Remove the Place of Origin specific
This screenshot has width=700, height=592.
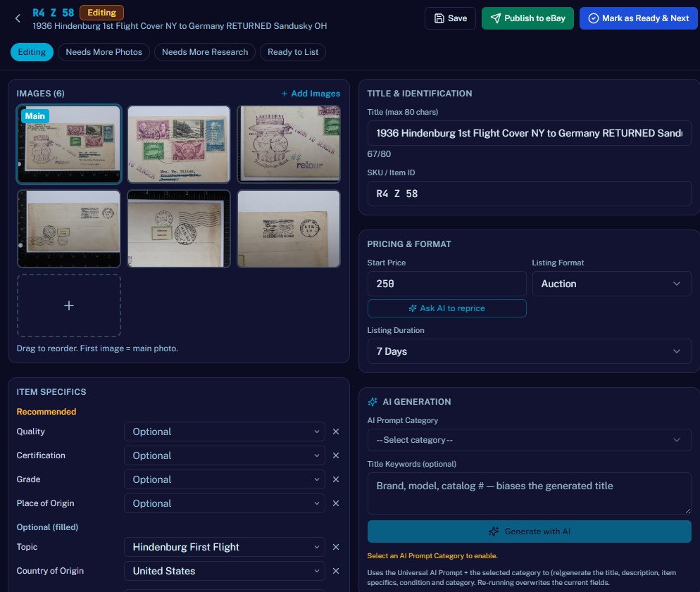tap(336, 503)
